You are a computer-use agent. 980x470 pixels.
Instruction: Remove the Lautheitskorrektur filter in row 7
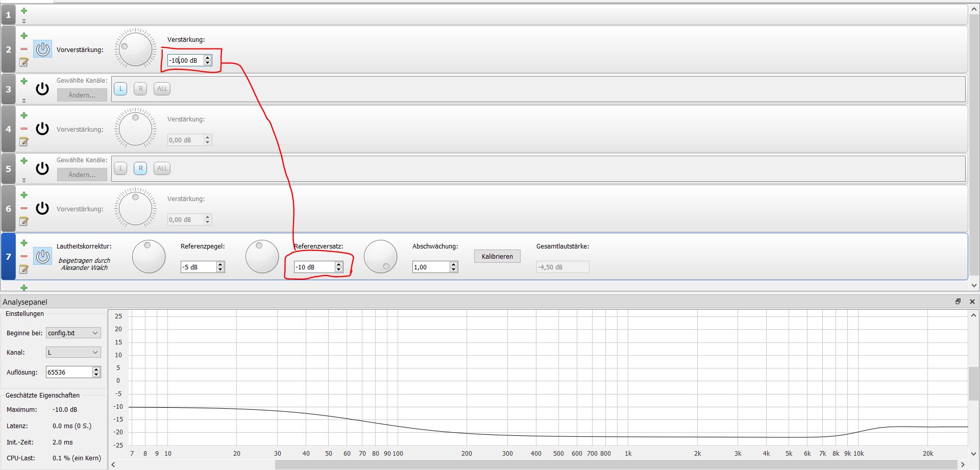(24, 256)
